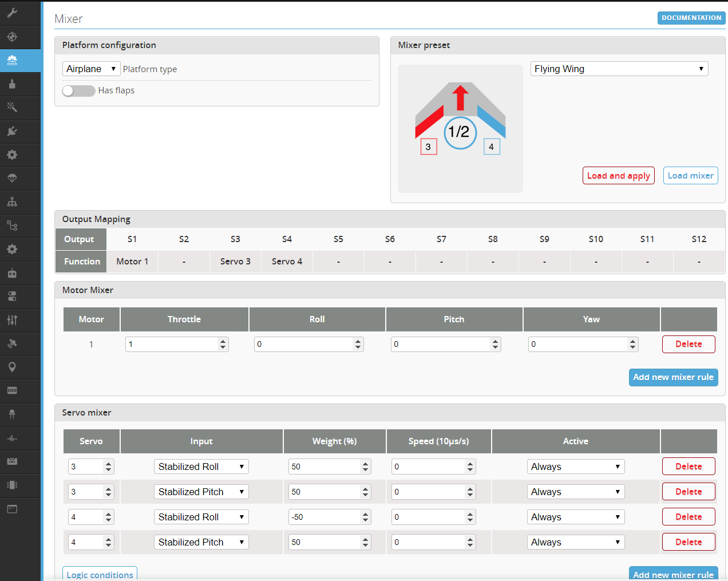Open the parachute Failsafe sidebar icon
728x581 pixels.
coord(12,179)
